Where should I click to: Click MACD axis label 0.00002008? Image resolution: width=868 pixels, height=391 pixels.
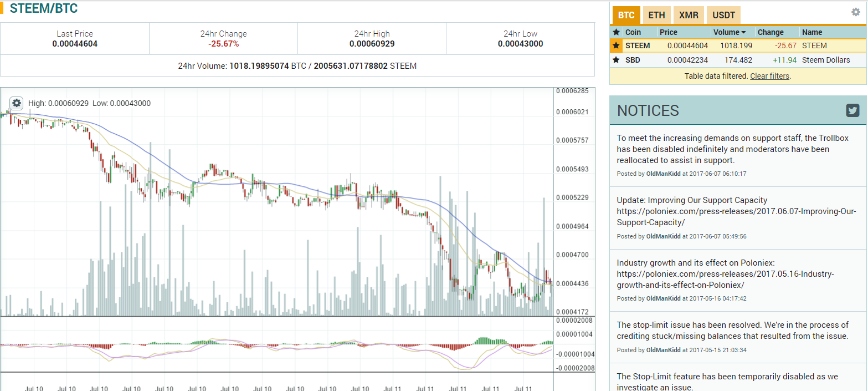pos(574,320)
